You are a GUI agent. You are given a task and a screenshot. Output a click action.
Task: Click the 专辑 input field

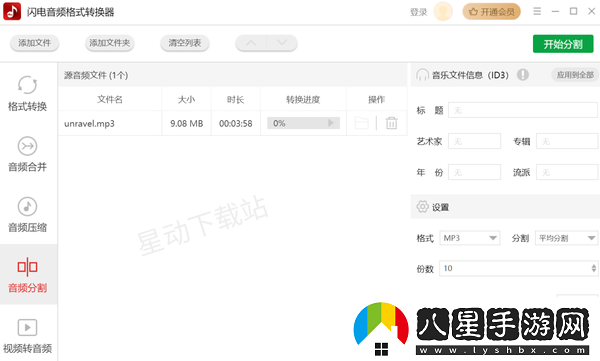[x=567, y=141]
